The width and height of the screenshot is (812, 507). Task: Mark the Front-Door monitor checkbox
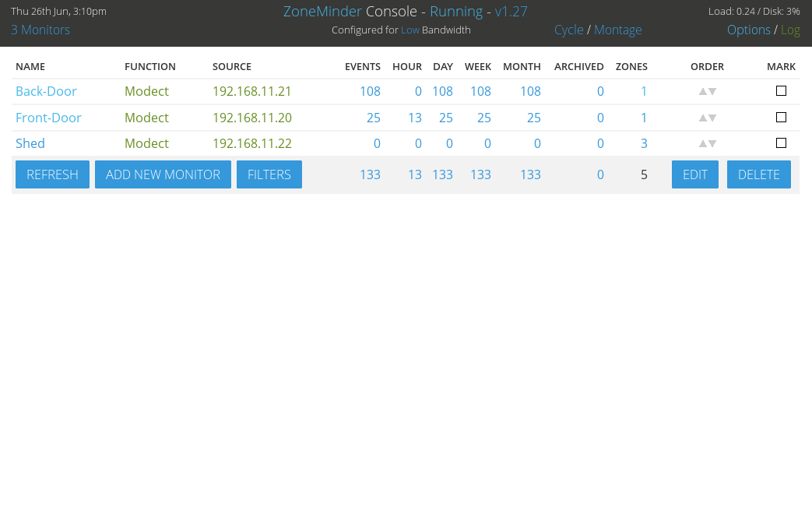click(781, 118)
